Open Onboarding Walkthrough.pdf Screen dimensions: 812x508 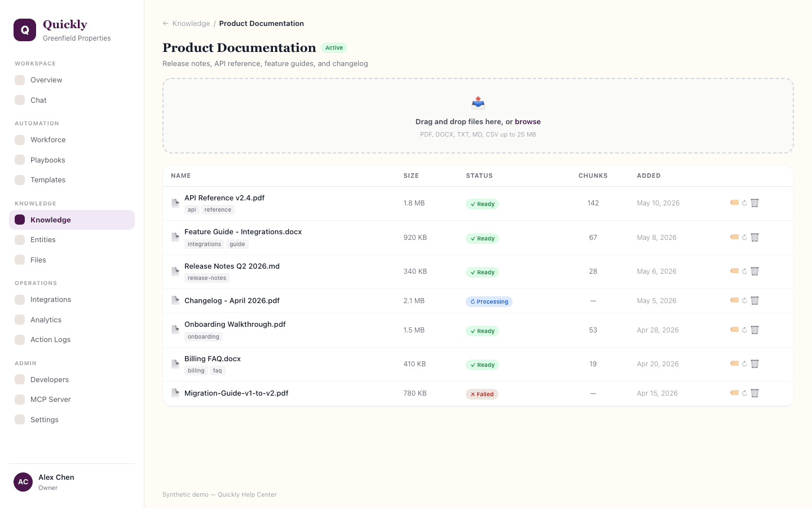coord(235,325)
